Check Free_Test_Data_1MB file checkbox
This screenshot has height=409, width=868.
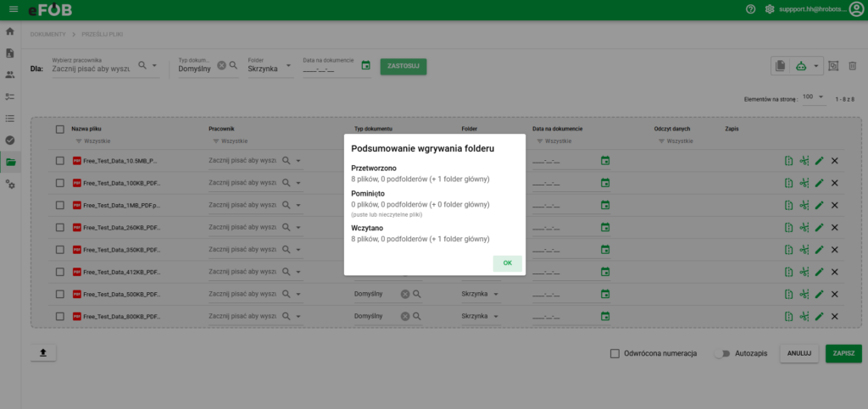[60, 205]
